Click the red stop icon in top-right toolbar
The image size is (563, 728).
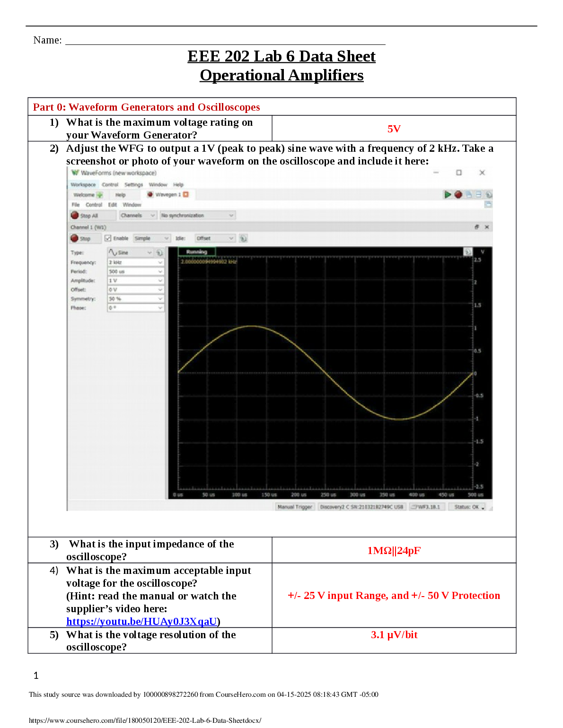point(458,194)
